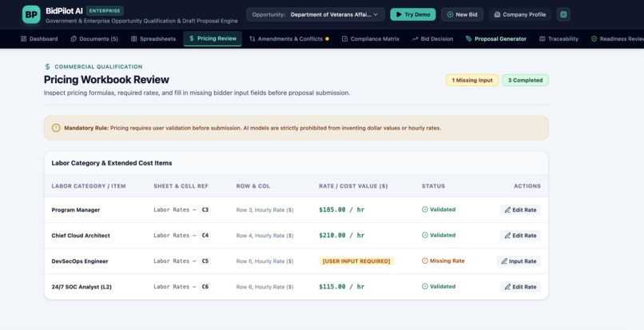Open the Bid Decision tab
The image size is (644, 330).
pos(432,38)
